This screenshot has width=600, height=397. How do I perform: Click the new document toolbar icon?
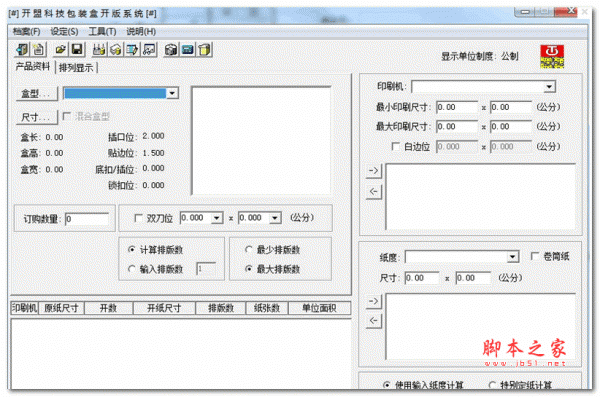coord(39,49)
